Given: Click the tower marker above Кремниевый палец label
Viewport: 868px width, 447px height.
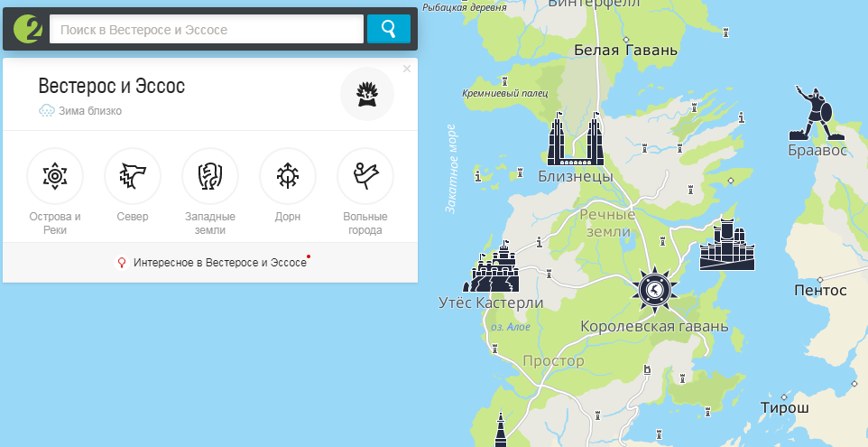Looking at the screenshot, I should (x=504, y=81).
